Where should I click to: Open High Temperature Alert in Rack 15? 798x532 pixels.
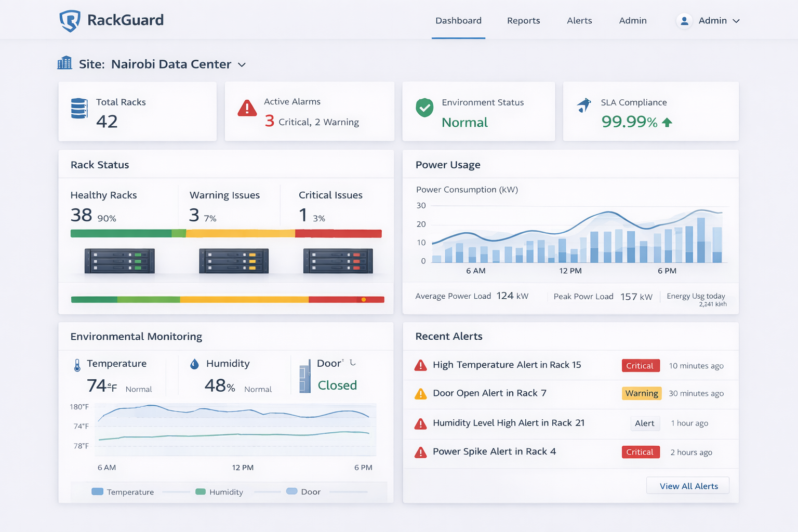(507, 365)
